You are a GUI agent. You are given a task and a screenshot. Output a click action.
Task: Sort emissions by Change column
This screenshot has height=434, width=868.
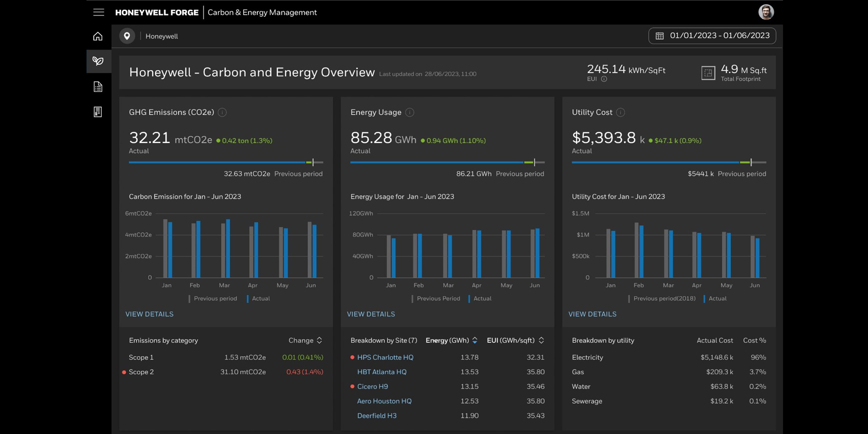click(319, 340)
